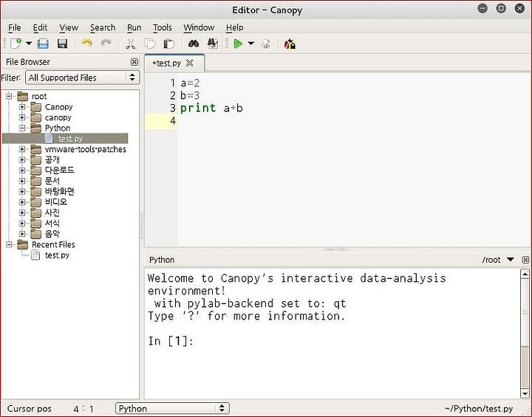The width and height of the screenshot is (532, 417).
Task: Click the Open File toolbar icon
Action: (x=43, y=44)
